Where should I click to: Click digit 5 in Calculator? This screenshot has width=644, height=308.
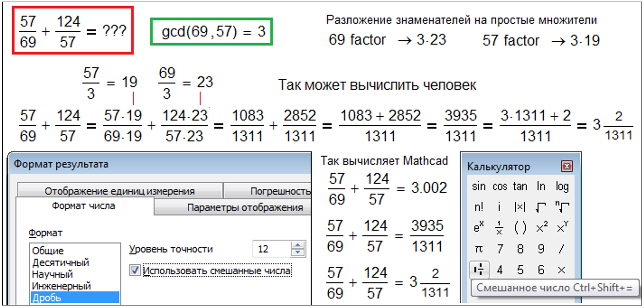click(x=520, y=270)
